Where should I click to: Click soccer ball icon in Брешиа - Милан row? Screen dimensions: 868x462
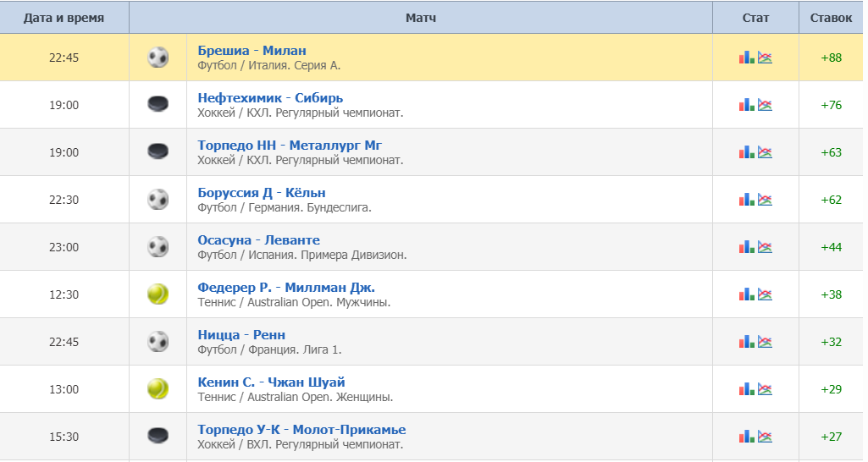(x=158, y=57)
